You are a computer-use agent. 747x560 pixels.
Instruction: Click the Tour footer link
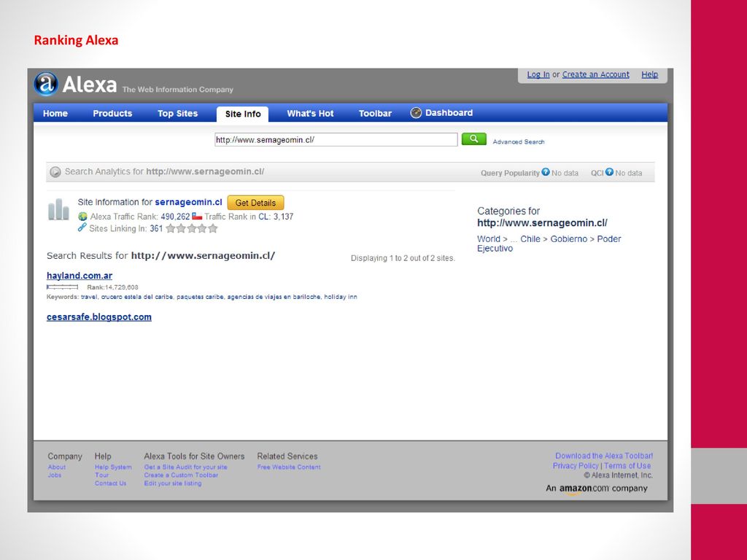pyautogui.click(x=101, y=475)
